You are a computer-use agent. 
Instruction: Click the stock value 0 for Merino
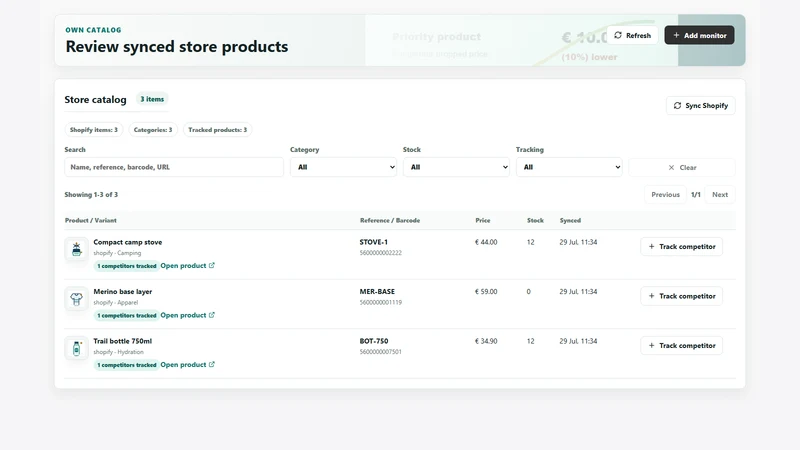click(x=529, y=292)
